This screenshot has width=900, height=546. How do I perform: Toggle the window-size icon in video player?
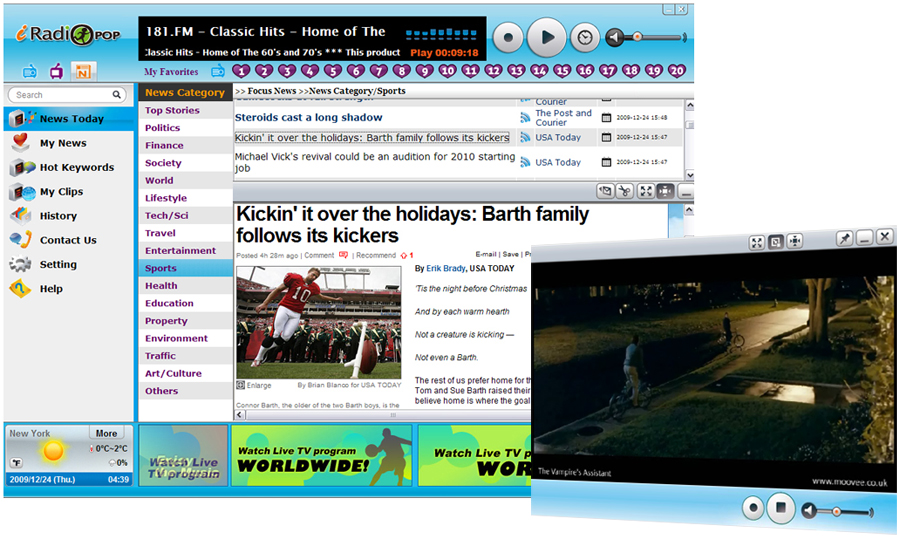coord(775,242)
